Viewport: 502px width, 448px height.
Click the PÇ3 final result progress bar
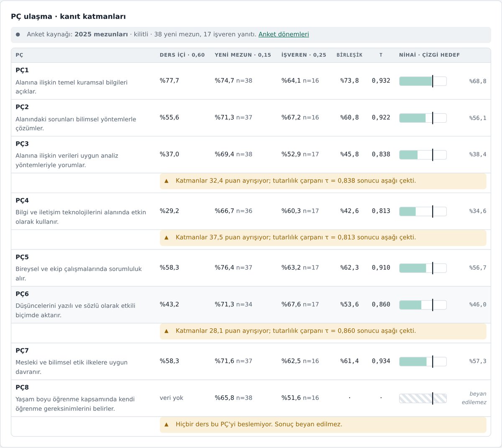[423, 155]
